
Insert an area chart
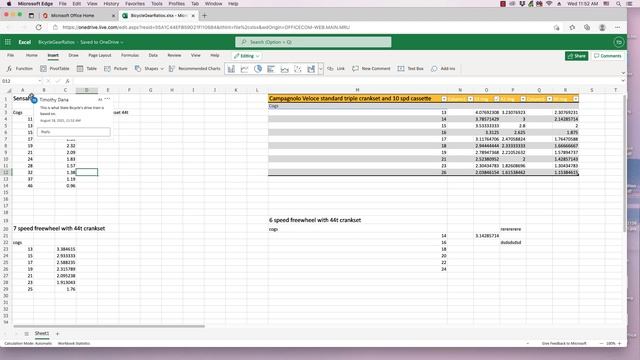pos(284,69)
